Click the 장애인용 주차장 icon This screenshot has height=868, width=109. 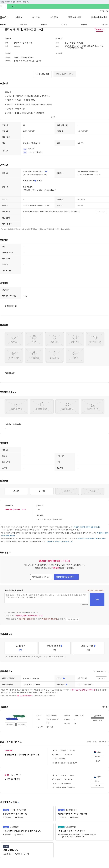[x=16, y=406]
